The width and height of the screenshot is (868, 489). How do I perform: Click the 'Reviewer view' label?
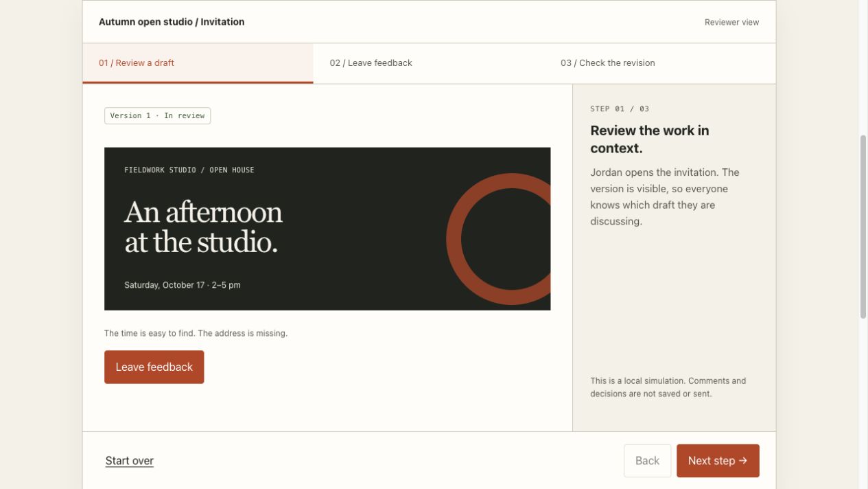[731, 22]
